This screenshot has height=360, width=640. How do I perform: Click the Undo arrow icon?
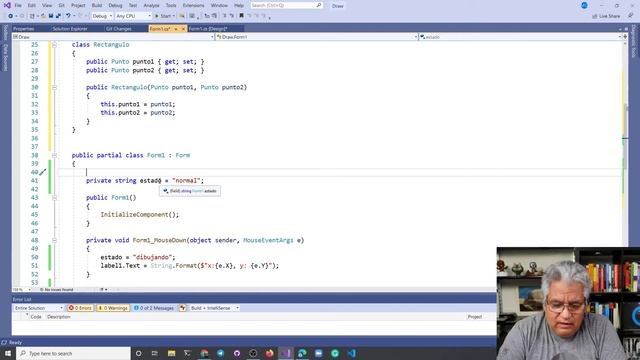68,16
